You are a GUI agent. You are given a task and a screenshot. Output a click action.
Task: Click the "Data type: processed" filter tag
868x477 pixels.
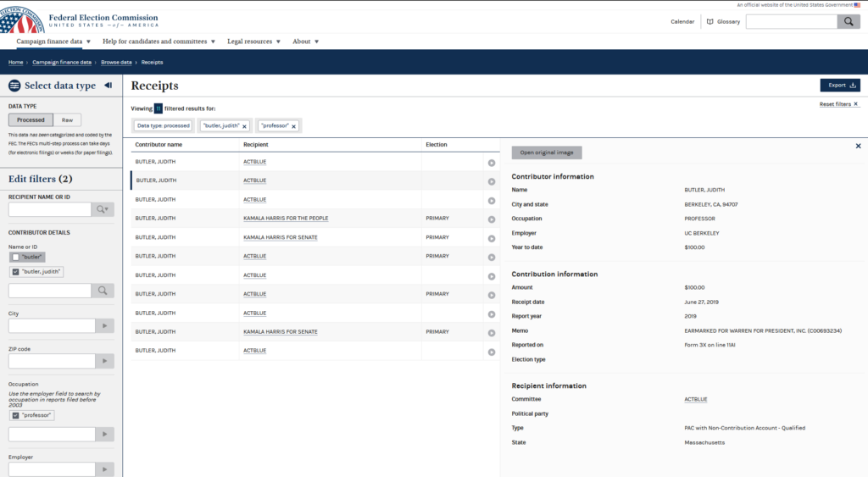(x=164, y=125)
